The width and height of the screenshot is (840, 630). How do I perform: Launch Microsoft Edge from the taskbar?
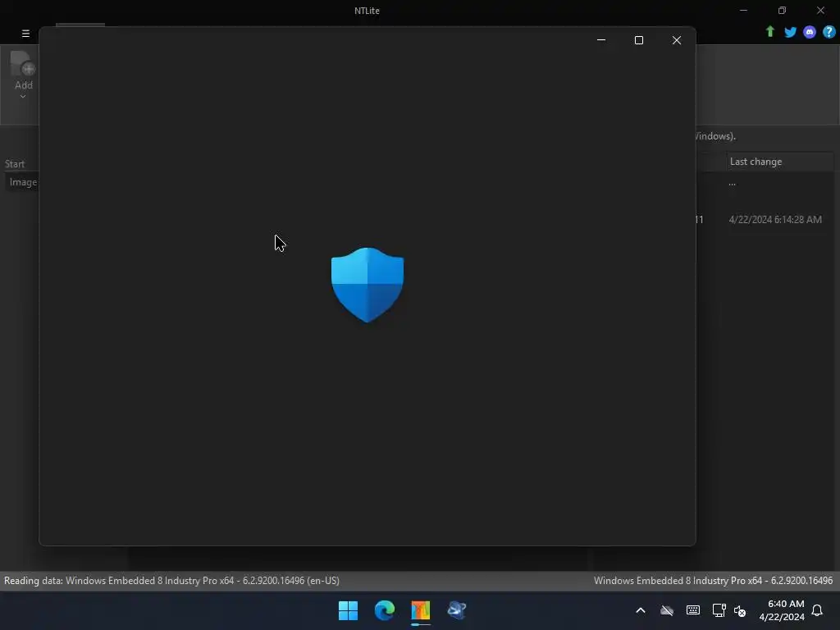[x=385, y=610]
